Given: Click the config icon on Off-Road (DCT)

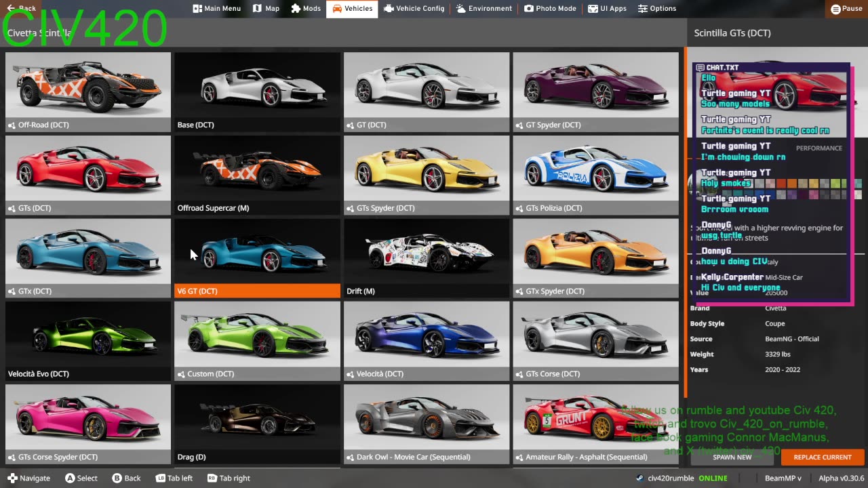Looking at the screenshot, I should [12, 125].
